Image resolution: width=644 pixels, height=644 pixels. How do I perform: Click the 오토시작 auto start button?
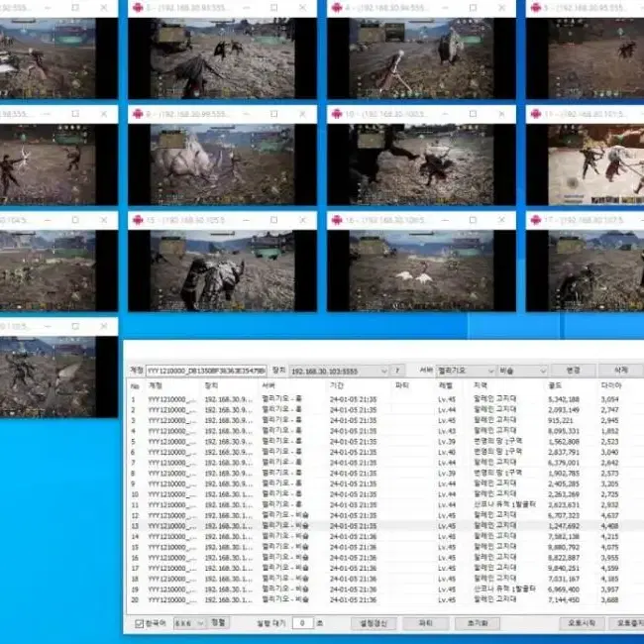coord(582,623)
